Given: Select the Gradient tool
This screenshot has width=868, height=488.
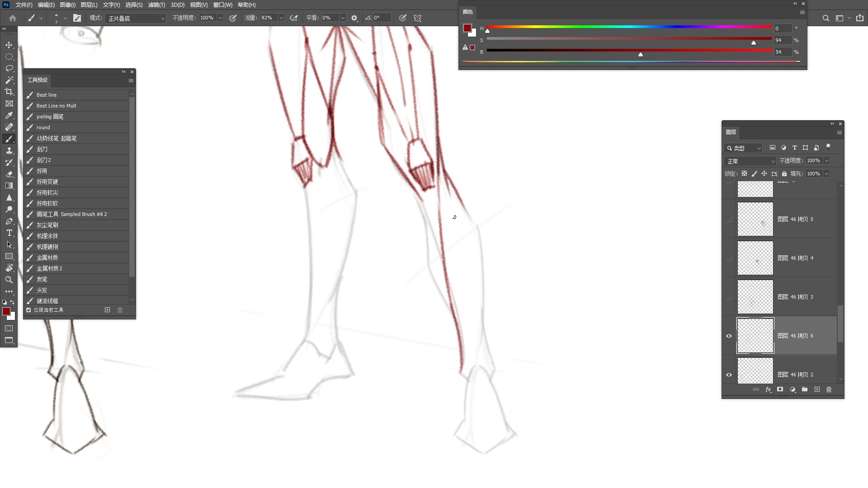Looking at the screenshot, I should (9, 186).
